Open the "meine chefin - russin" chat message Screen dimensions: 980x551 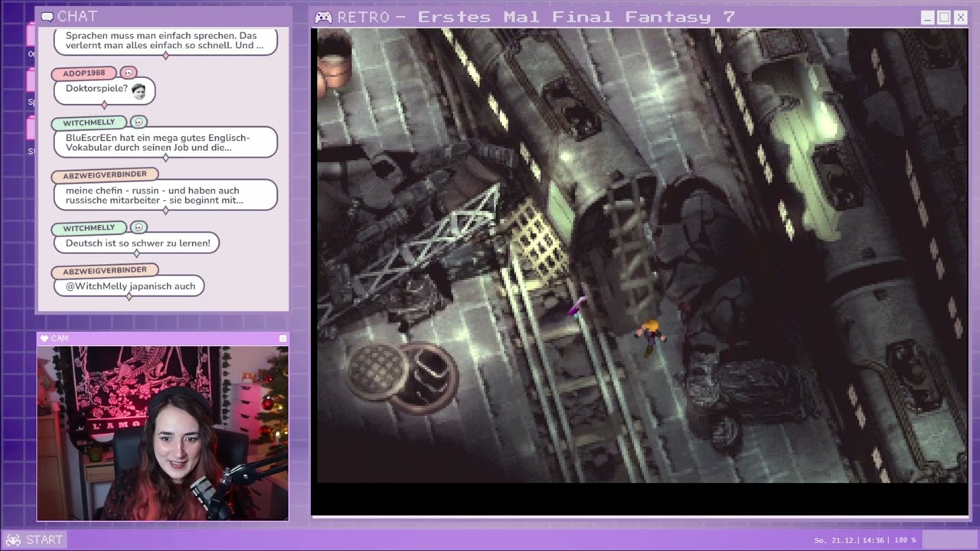[x=165, y=195]
